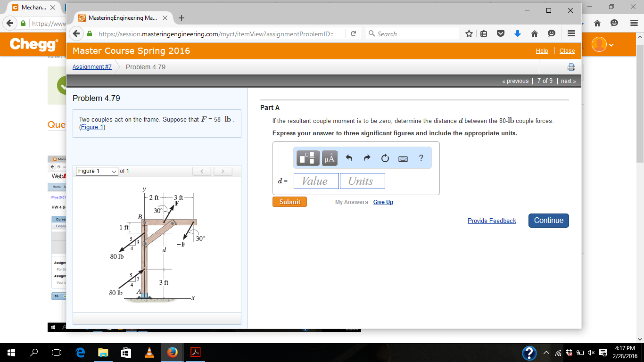Submit the answer for Part A
The height and width of the screenshot is (362, 644).
(289, 201)
